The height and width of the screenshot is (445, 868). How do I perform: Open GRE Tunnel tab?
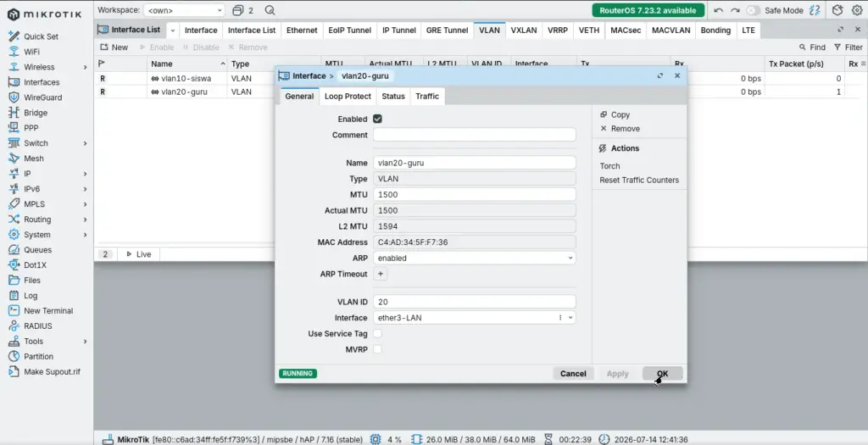447,31
